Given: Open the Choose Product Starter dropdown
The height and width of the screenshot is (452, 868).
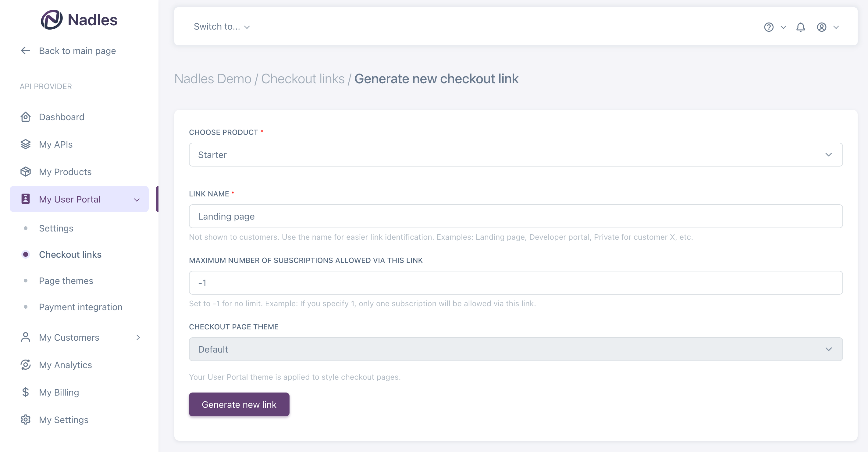Looking at the screenshot, I should (516, 155).
